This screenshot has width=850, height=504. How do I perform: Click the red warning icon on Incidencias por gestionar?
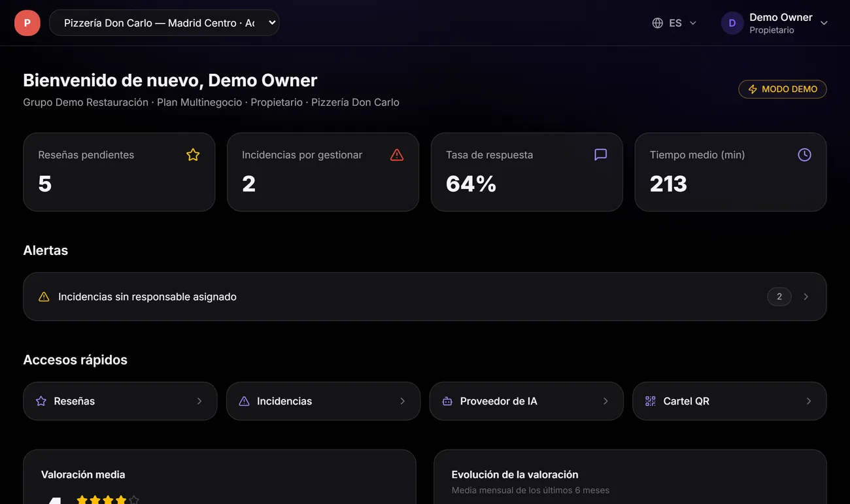pos(397,155)
